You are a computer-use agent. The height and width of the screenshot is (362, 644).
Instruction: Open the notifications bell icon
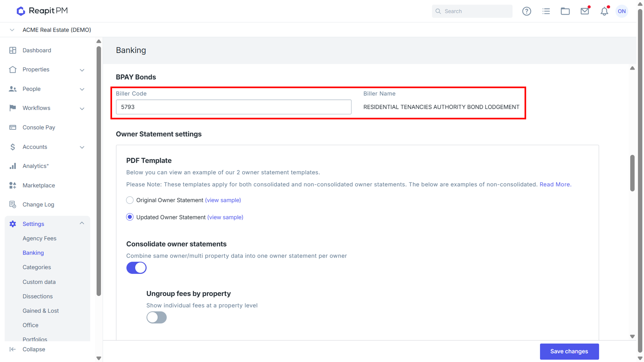point(604,11)
